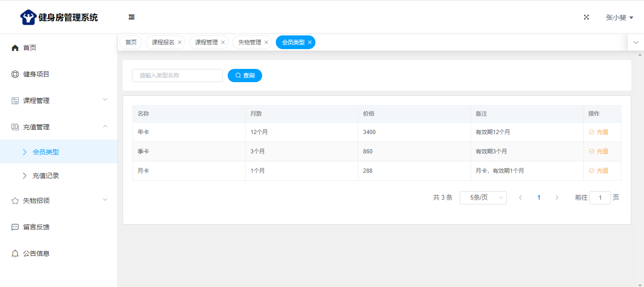This screenshot has width=644, height=287.
Task: Open the tab options dropdown arrow
Action: (636, 42)
